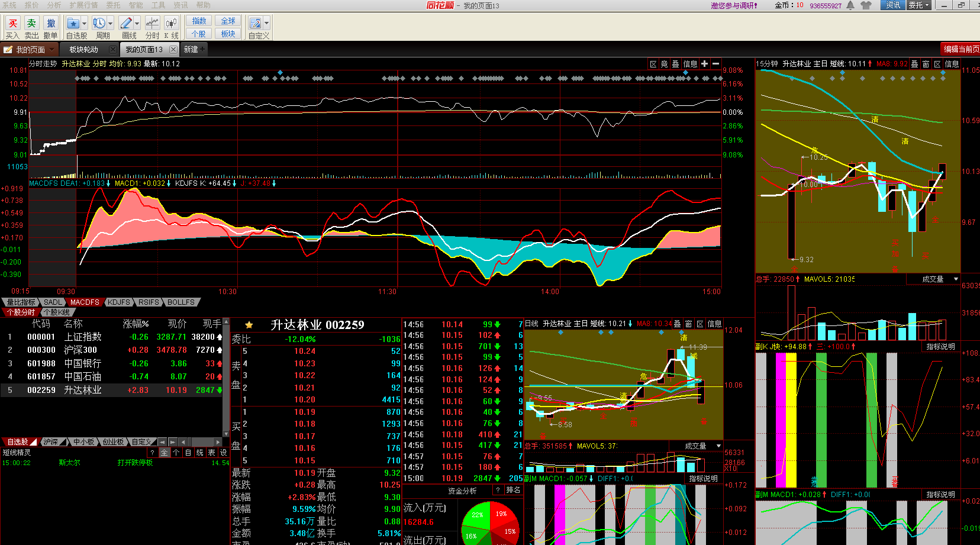
Task: Click the ? help icon in 短线精灵 panel
Action: 152,452
